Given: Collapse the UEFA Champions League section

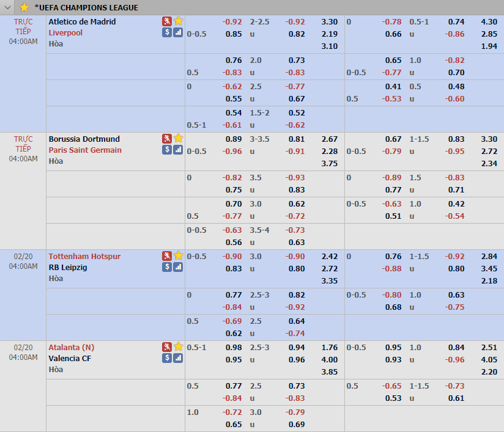Looking at the screenshot, I should click(7, 7).
